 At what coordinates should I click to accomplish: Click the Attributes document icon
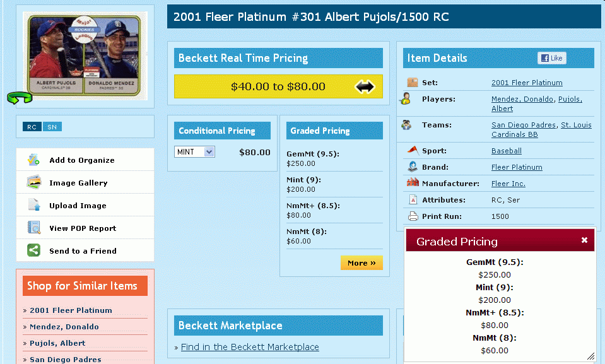pyautogui.click(x=413, y=199)
